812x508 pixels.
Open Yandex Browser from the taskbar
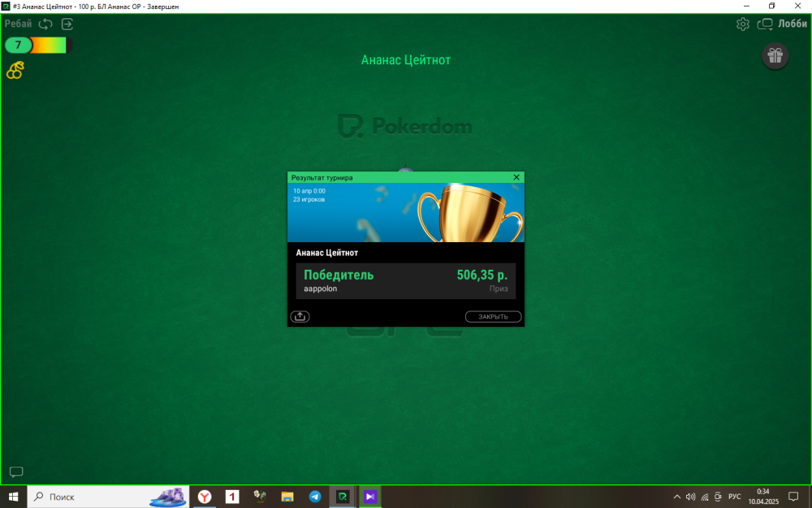[205, 497]
